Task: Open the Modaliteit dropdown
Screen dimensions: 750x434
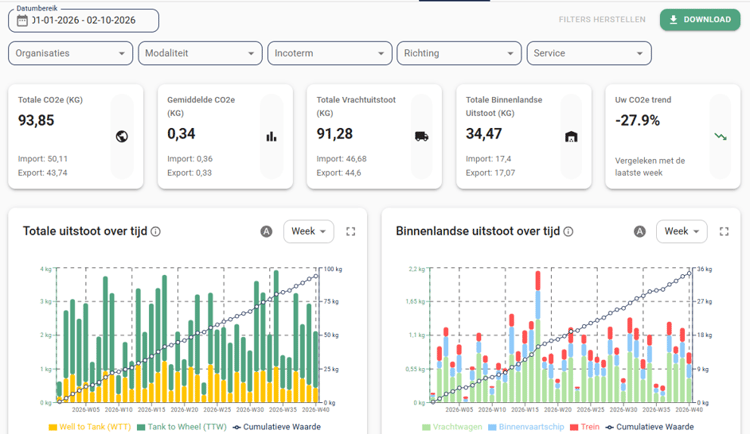Action: [x=200, y=53]
